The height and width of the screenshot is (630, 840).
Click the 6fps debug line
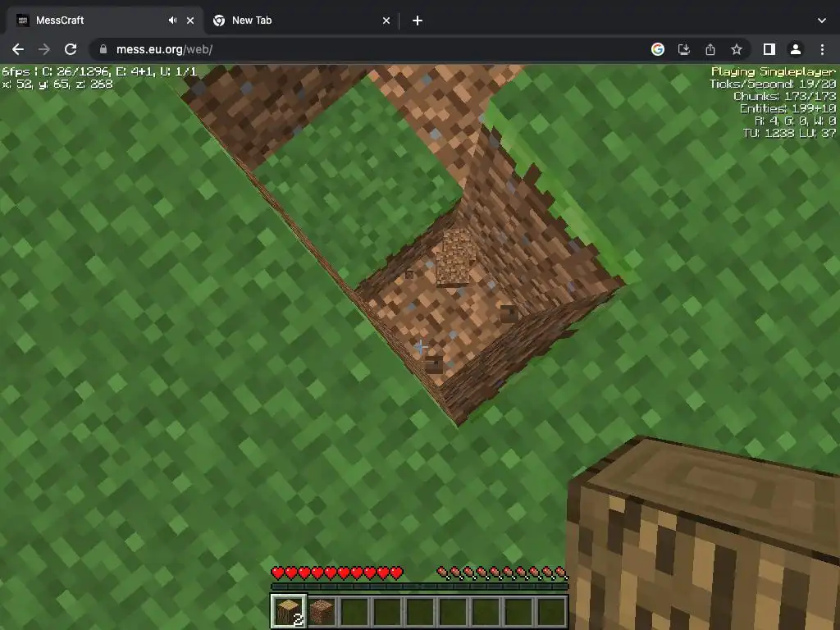click(99, 71)
